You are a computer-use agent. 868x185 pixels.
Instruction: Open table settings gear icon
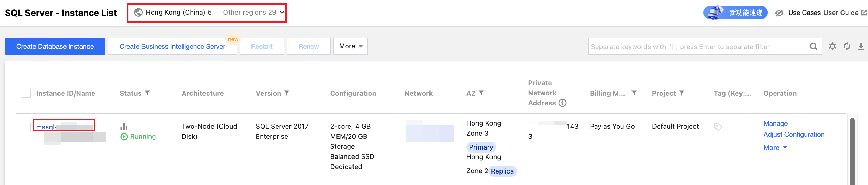click(832, 46)
